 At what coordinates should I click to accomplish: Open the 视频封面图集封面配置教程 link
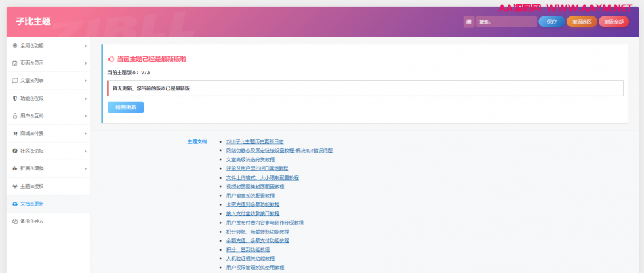click(255, 187)
